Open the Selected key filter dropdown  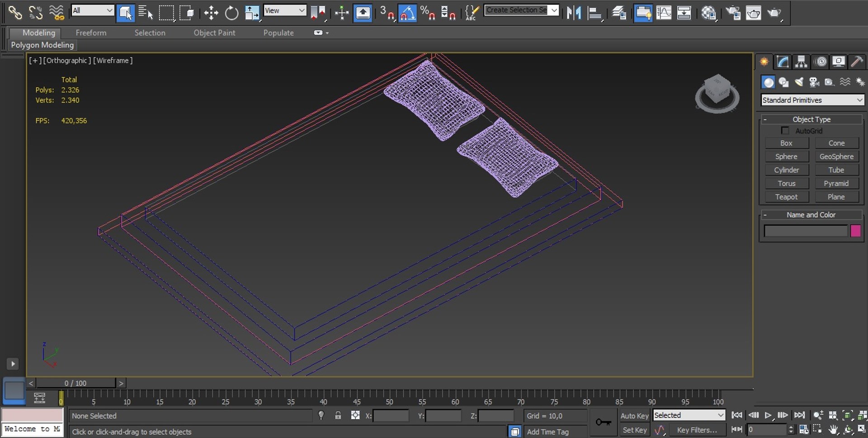[x=689, y=415]
